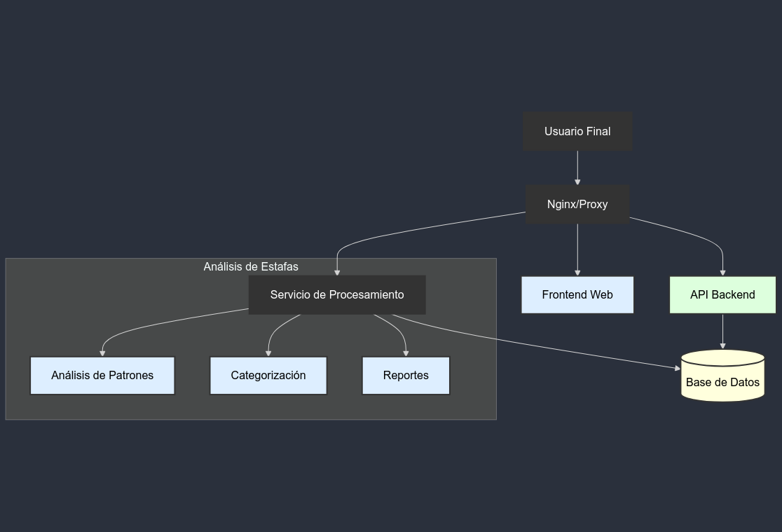Viewport: 782px width, 532px height.
Task: Select the Análisis de Patrones box
Action: (102, 376)
